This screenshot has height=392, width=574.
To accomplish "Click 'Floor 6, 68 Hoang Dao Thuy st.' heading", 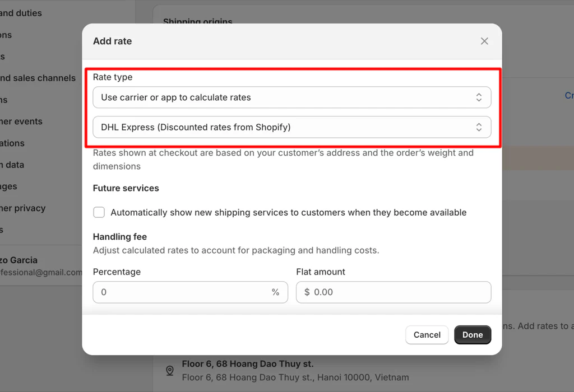I will pos(248,364).
